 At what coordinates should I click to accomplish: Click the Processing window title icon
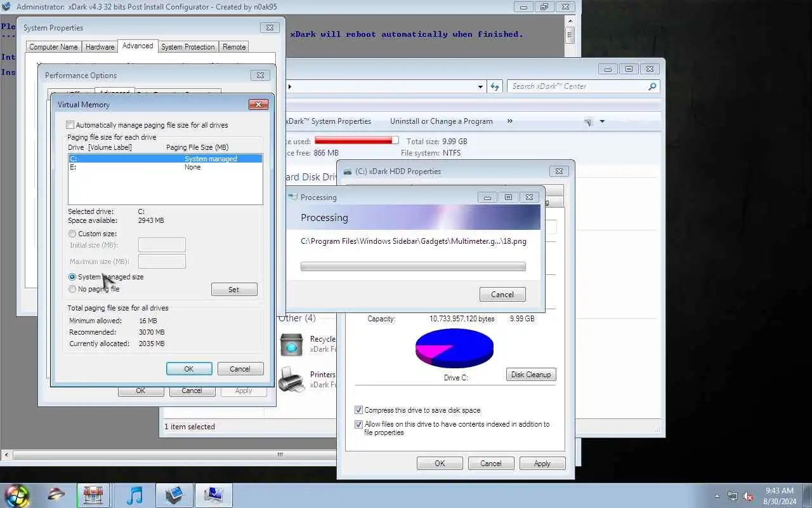292,197
